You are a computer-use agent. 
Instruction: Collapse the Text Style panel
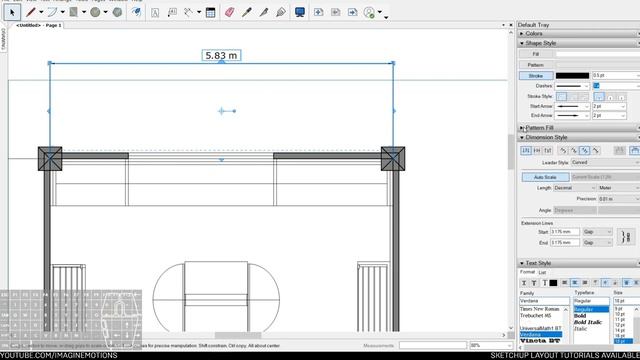(522, 263)
